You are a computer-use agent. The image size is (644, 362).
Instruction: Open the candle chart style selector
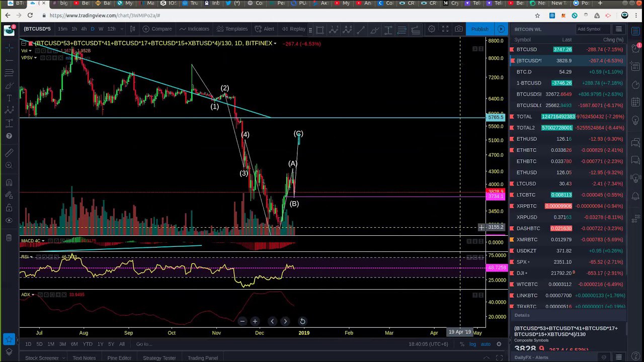pyautogui.click(x=132, y=29)
